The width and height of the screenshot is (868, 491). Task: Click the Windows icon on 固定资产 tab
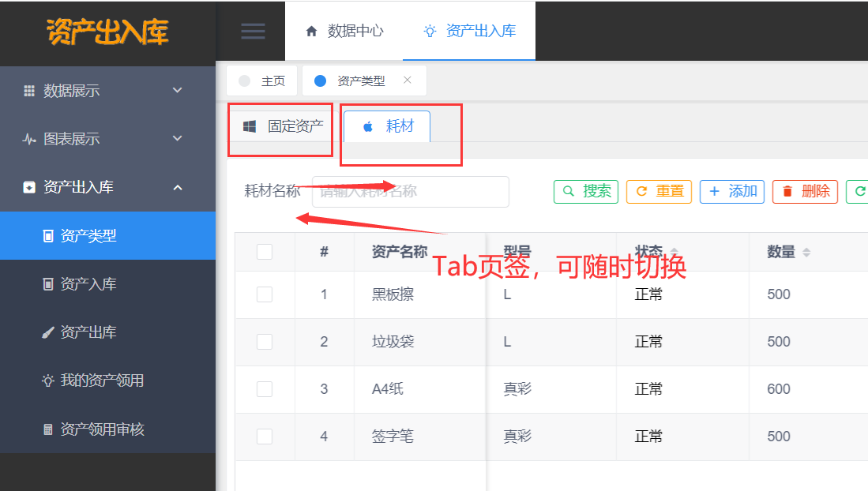click(250, 127)
